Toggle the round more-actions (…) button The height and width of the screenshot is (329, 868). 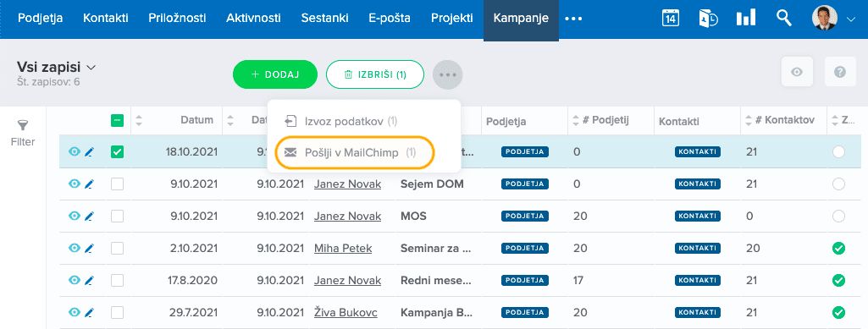point(448,74)
